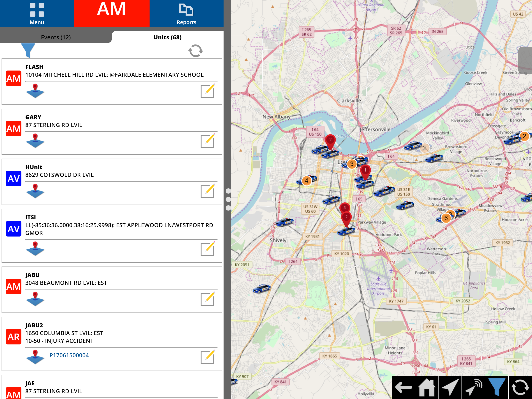Image resolution: width=532 pixels, height=399 pixels.
Task: Select the orange cluster marker 4
Action: point(306,180)
